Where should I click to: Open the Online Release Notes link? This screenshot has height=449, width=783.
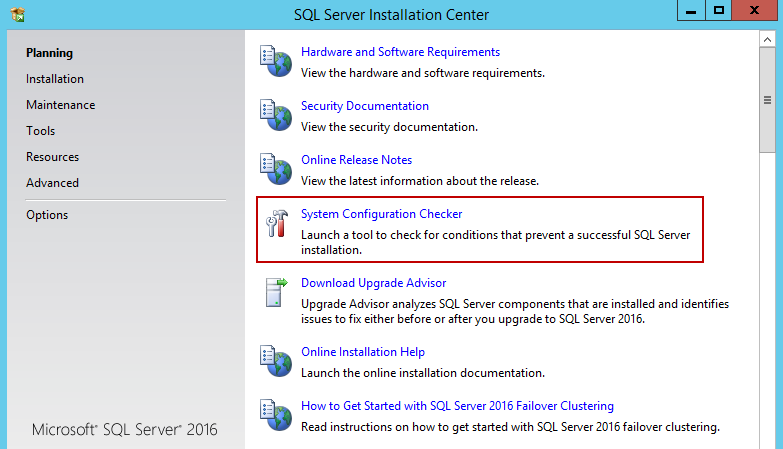[x=357, y=160]
